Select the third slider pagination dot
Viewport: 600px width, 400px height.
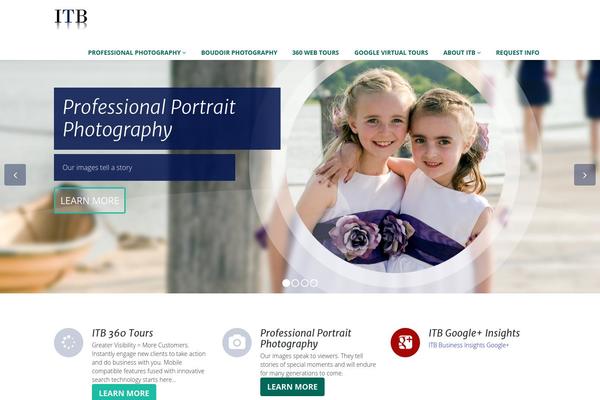pyautogui.click(x=305, y=283)
